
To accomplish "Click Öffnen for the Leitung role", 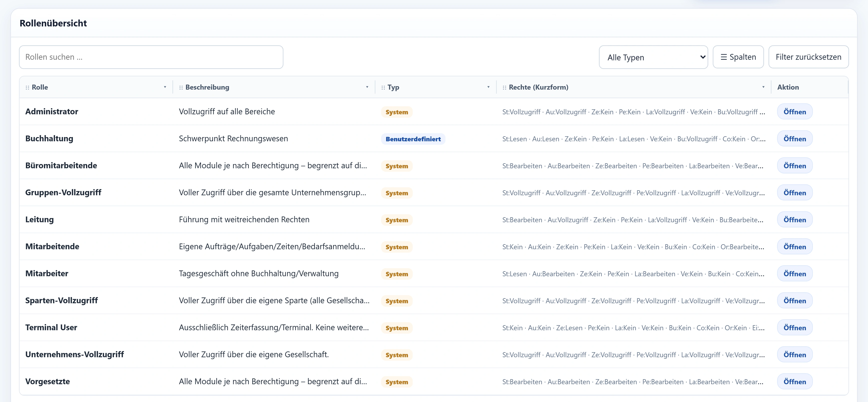I will (795, 219).
